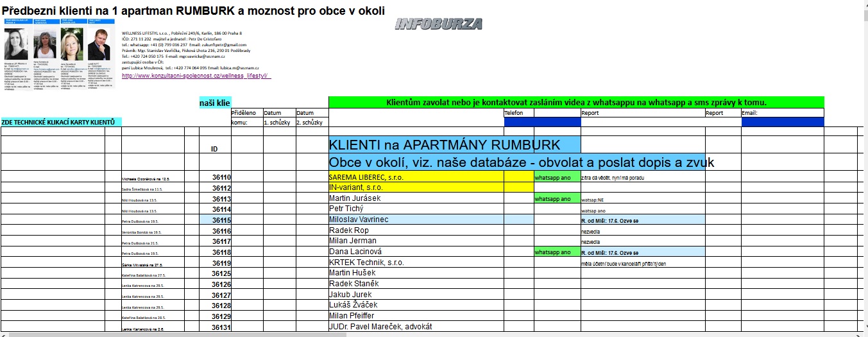Select the cyan 'naši klie' cell
Image resolution: width=868 pixels, height=337 pixels.
(215, 102)
